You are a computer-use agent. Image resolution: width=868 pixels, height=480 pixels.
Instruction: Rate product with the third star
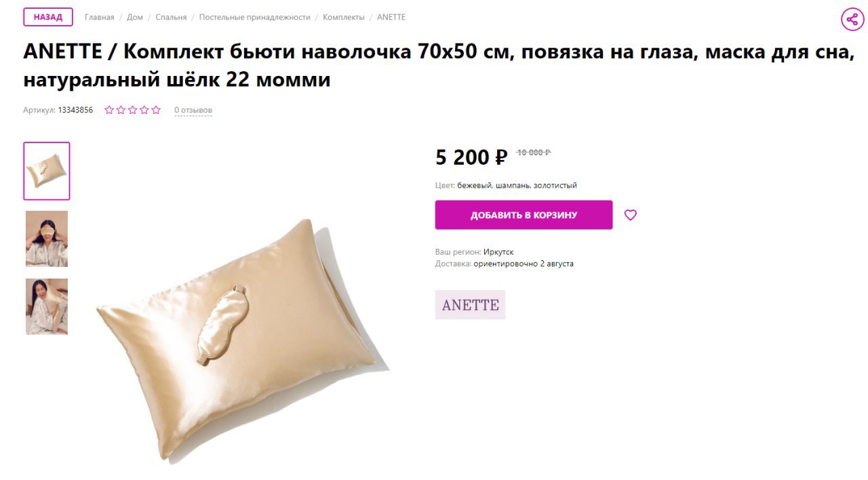[x=132, y=110]
